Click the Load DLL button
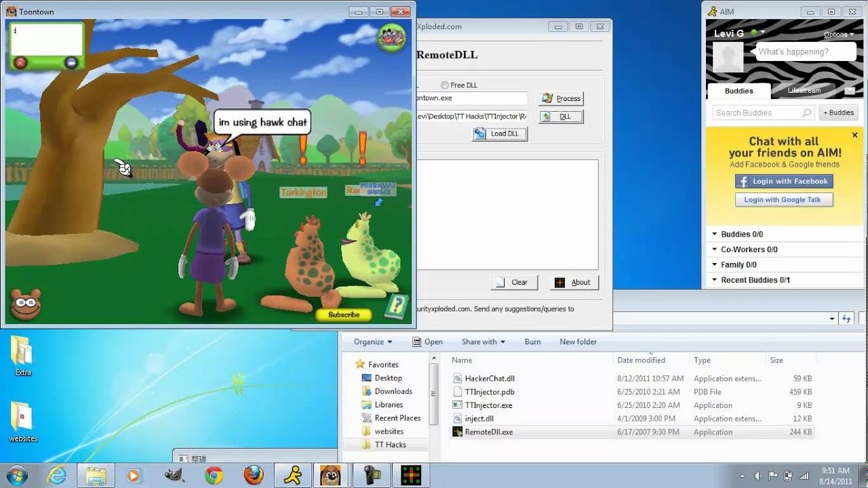The width and height of the screenshot is (868, 488). (x=500, y=134)
